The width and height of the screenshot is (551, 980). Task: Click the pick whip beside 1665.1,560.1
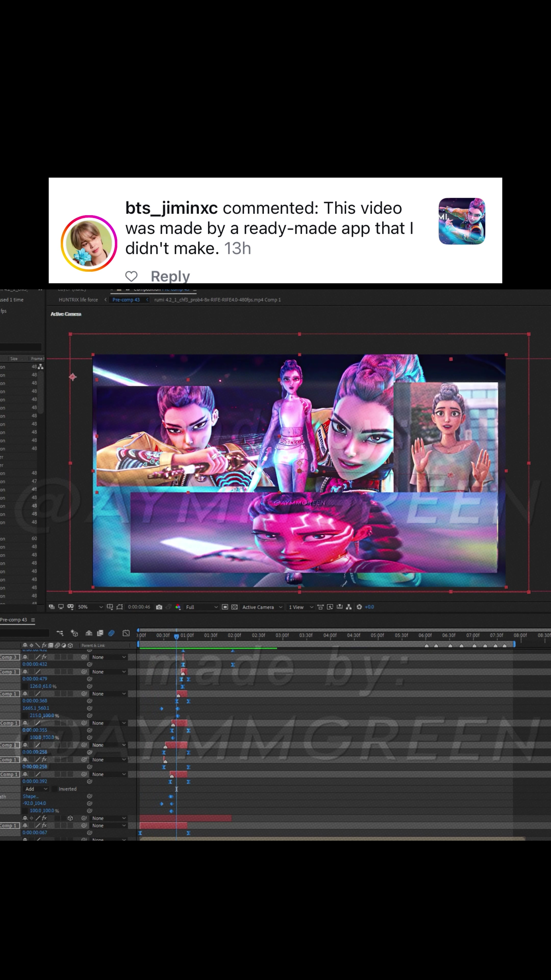89,708
